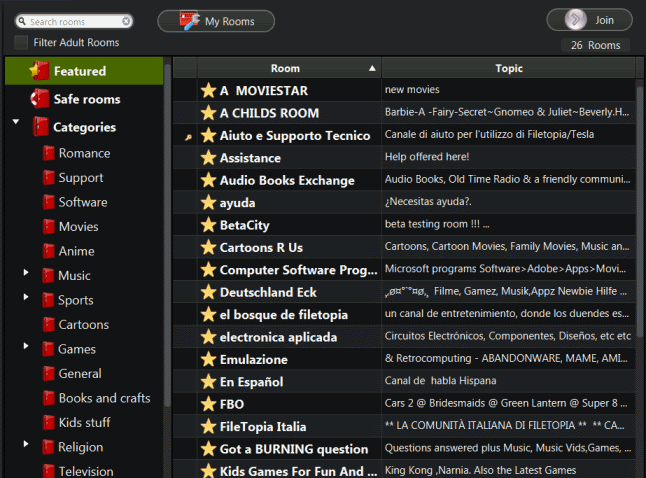Click the magnifier icon in search box
The image size is (646, 478).
(22, 21)
